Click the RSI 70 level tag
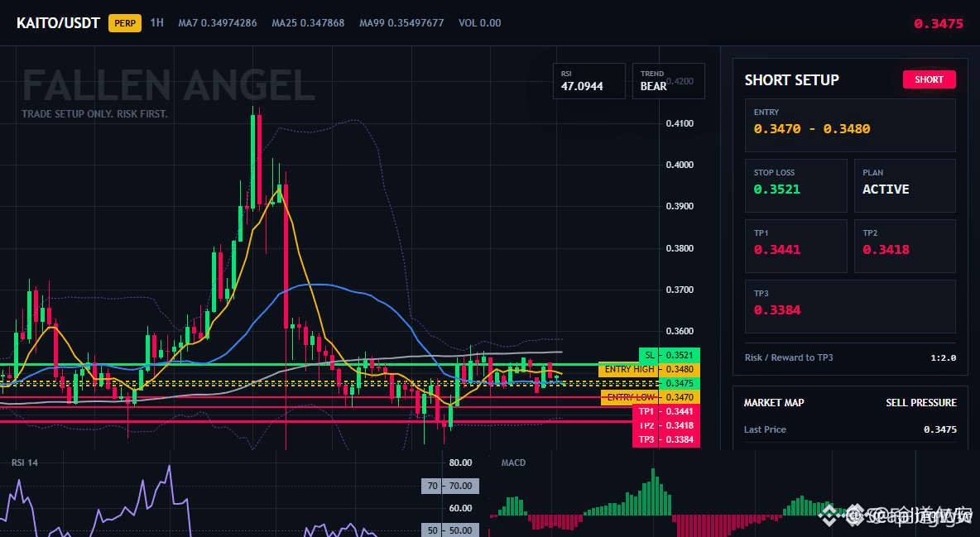The width and height of the screenshot is (980, 537). (450, 486)
